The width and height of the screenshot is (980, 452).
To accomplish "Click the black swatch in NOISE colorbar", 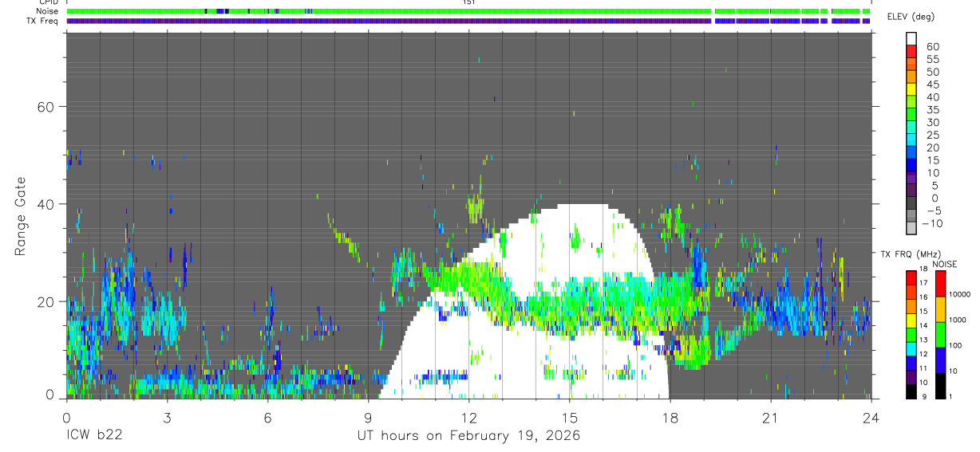I will (x=940, y=386).
